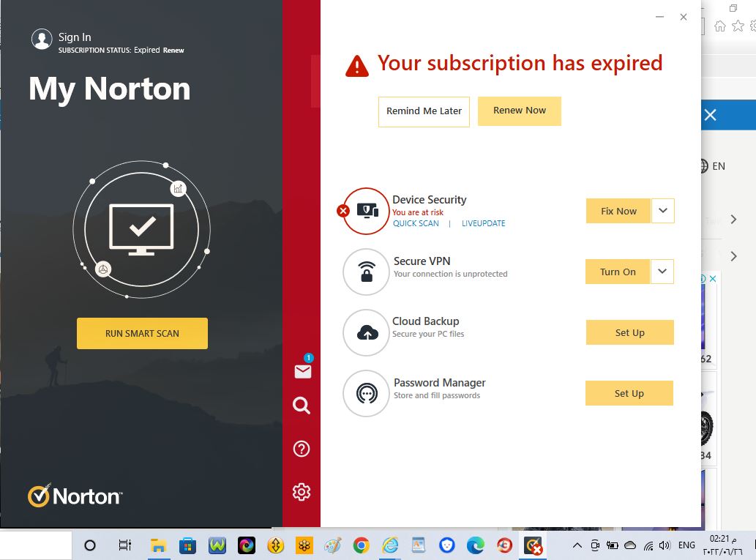The image size is (756, 560).
Task: Click the Device Security icon
Action: click(367, 211)
